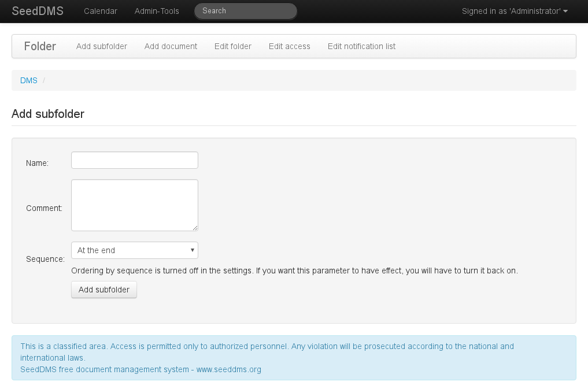
Task: Open Edit notification list
Action: 361,46
